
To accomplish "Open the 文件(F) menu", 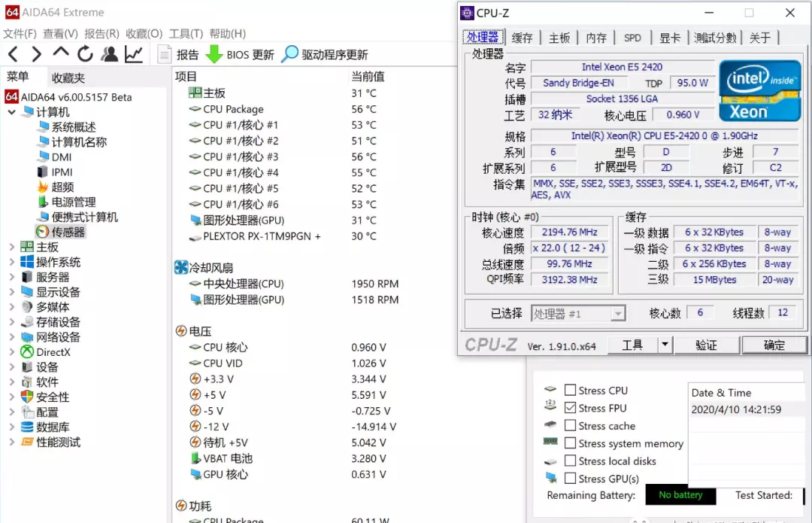I will pos(20,34).
